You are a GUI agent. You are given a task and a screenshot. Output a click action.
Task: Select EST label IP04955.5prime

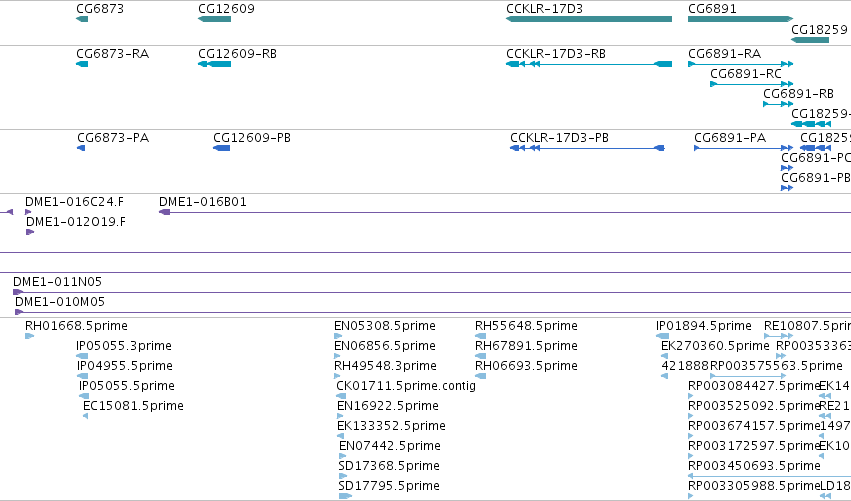tap(125, 366)
